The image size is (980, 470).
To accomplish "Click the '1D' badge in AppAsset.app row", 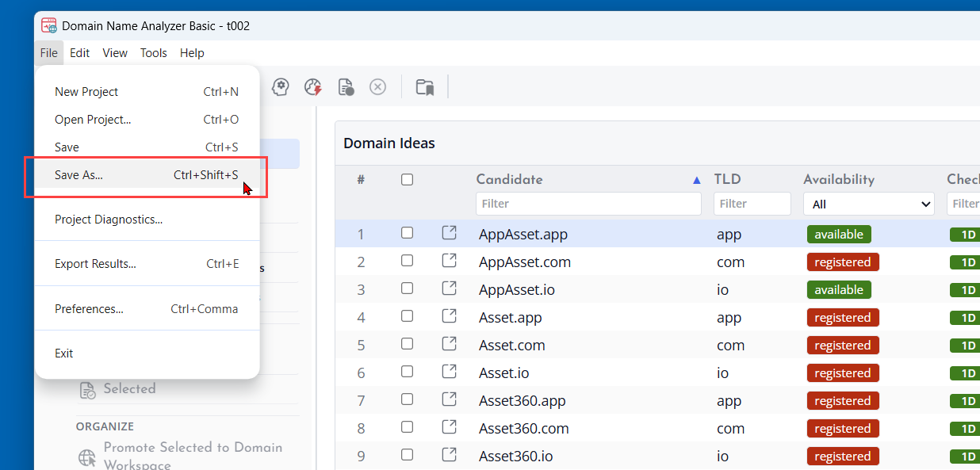I will (965, 234).
